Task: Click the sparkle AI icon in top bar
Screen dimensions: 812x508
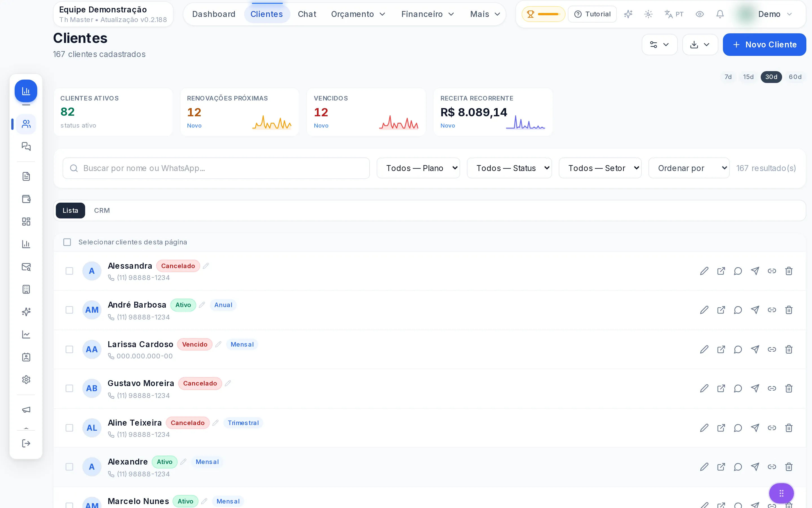Action: (x=628, y=14)
